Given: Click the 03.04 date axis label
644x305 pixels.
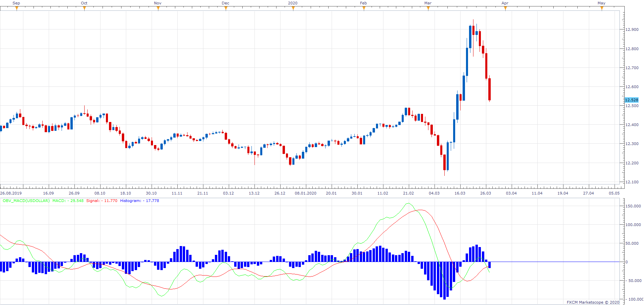Looking at the screenshot, I should click(511, 193).
